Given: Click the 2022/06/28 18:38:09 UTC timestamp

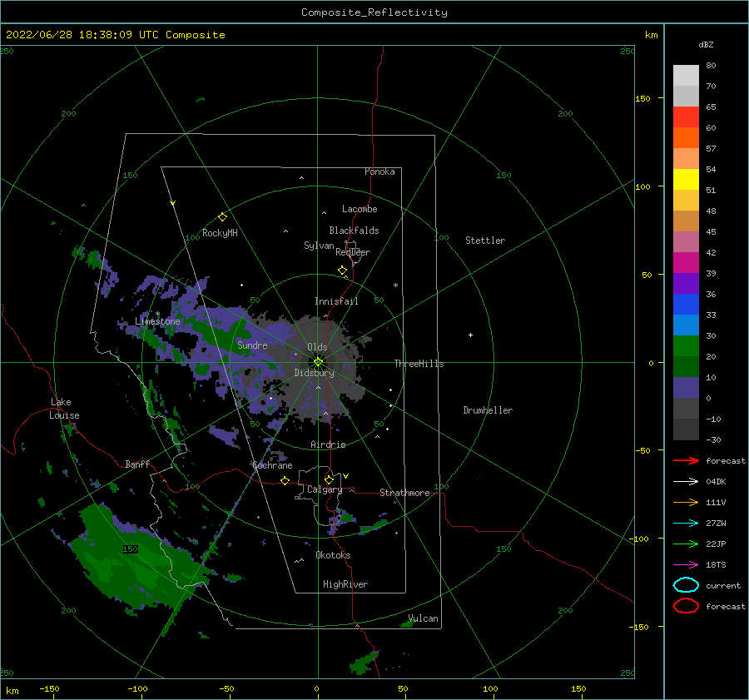Looking at the screenshot, I should click(82, 35).
